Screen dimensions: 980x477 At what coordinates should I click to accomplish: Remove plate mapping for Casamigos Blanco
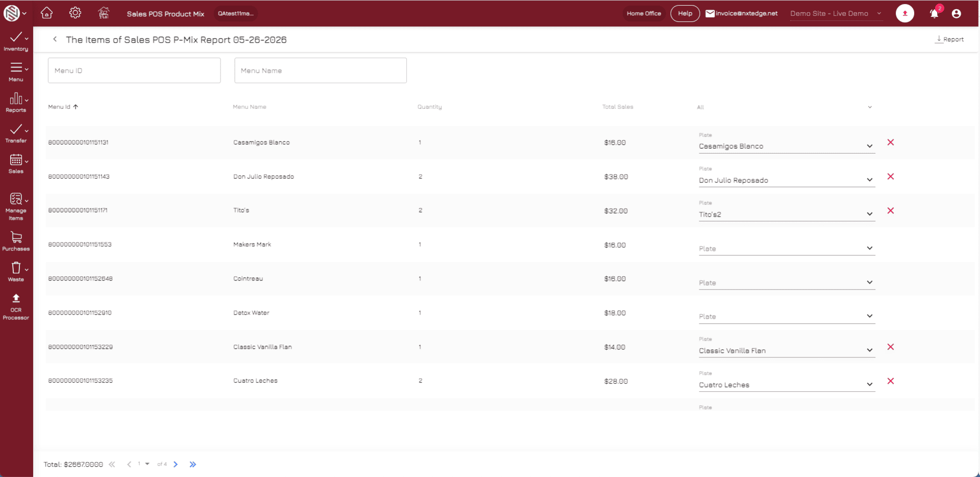point(891,142)
